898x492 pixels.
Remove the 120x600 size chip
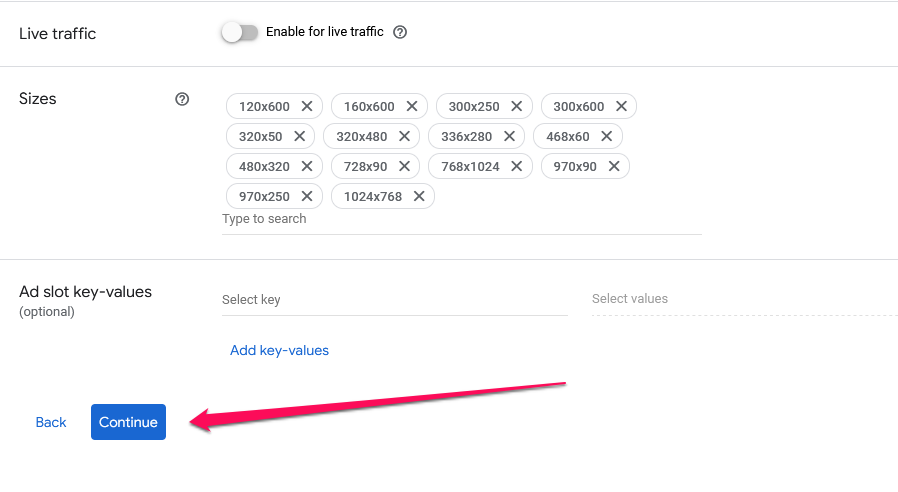[x=307, y=107]
